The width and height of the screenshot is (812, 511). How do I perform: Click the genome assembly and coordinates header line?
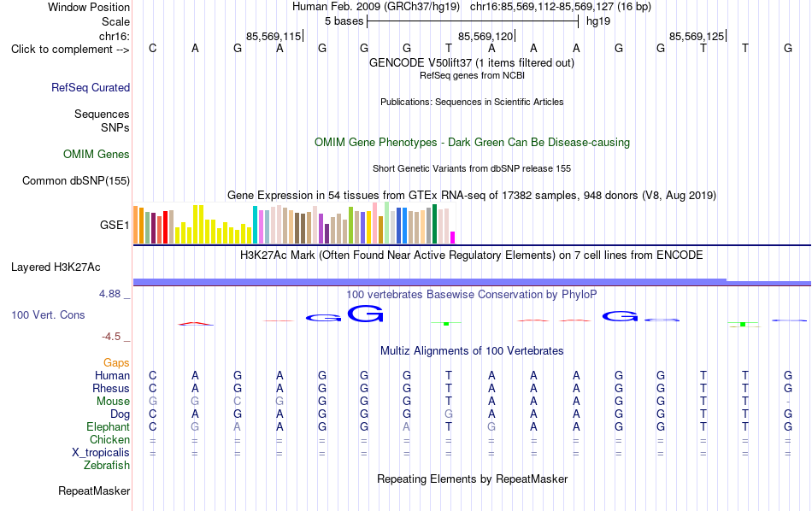(472, 7)
